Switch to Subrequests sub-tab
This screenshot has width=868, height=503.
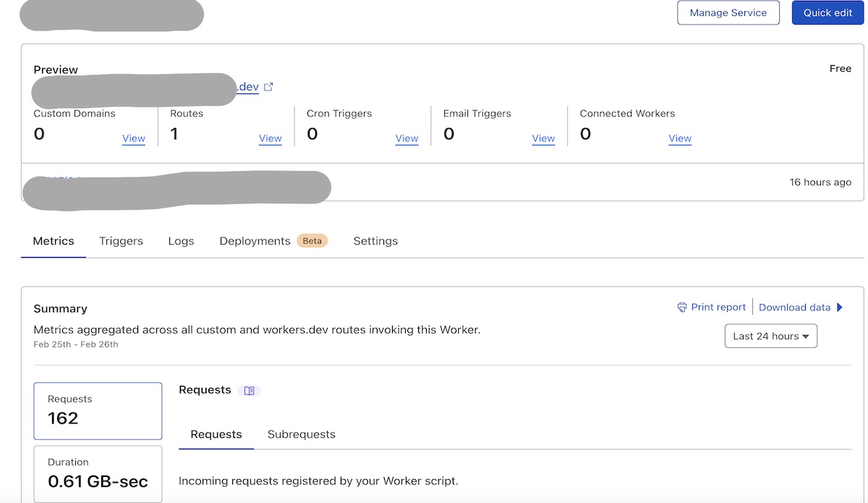tap(301, 434)
